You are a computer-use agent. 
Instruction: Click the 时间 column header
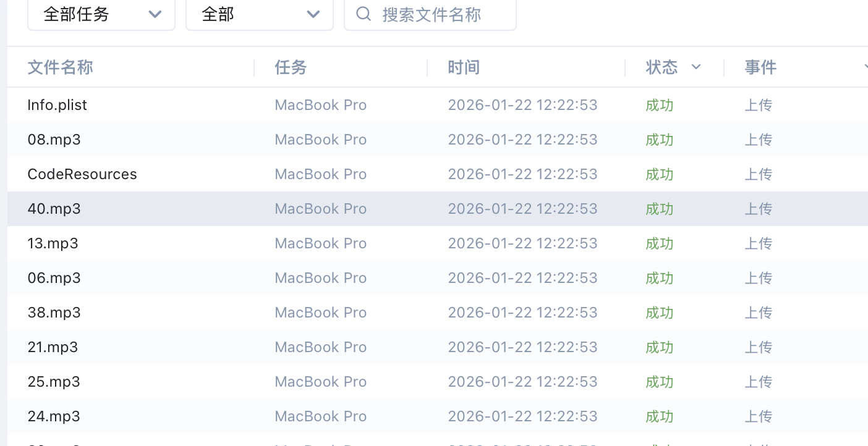(x=464, y=67)
